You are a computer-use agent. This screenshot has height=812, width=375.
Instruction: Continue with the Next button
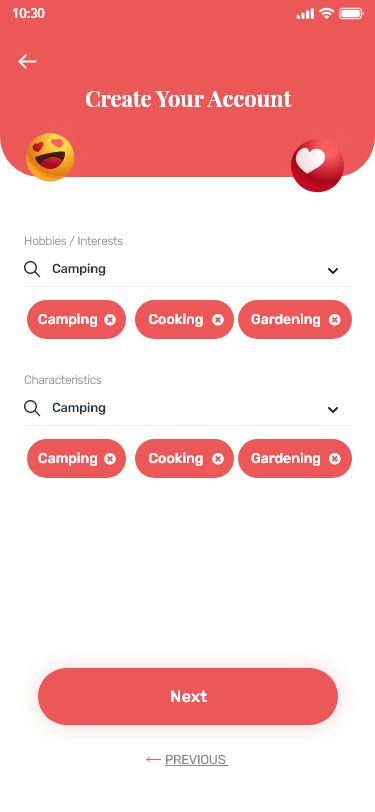(x=188, y=697)
